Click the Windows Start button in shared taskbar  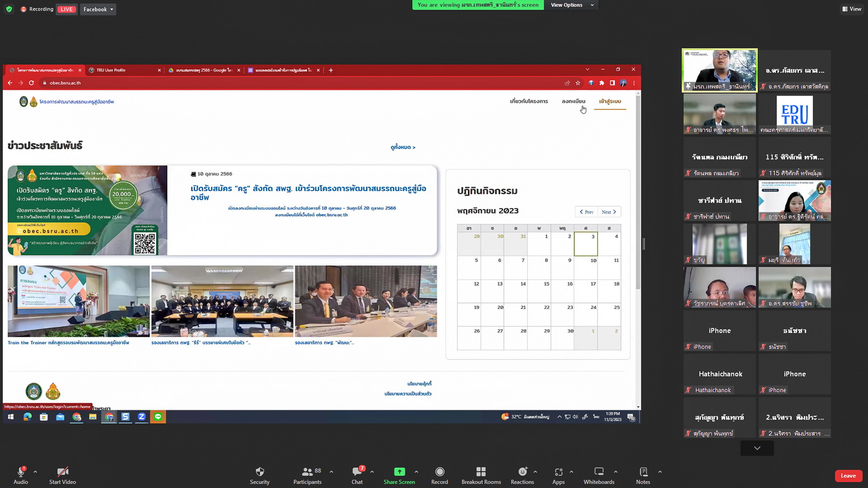pyautogui.click(x=10, y=417)
